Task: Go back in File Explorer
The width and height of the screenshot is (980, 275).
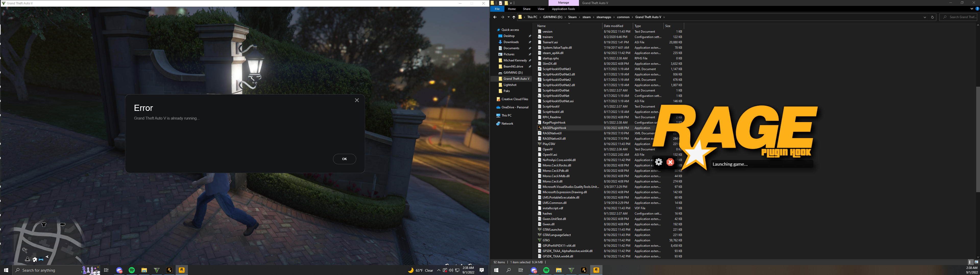Action: tap(494, 17)
